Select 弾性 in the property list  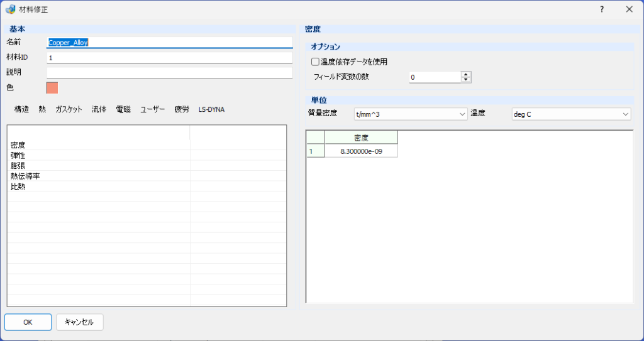[x=99, y=156]
